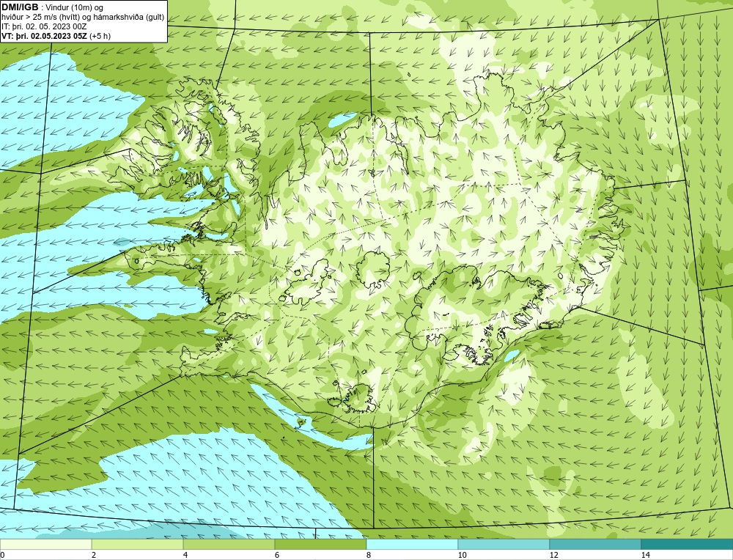Click the "Vindur (10m) og" text
733x560 pixels.
coord(75,8)
